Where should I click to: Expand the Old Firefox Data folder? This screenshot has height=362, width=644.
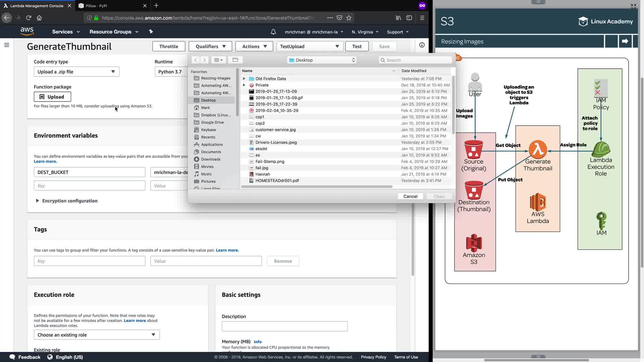pos(244,79)
